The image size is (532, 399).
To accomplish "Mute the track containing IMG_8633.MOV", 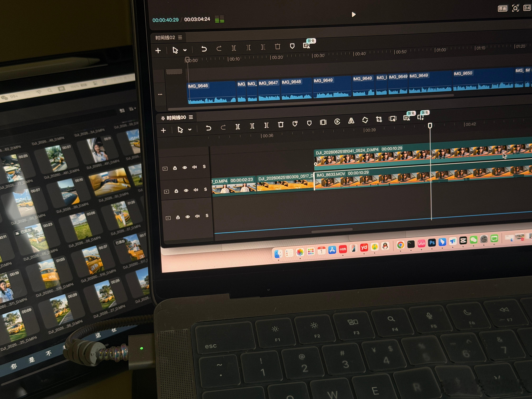I will [x=196, y=190].
